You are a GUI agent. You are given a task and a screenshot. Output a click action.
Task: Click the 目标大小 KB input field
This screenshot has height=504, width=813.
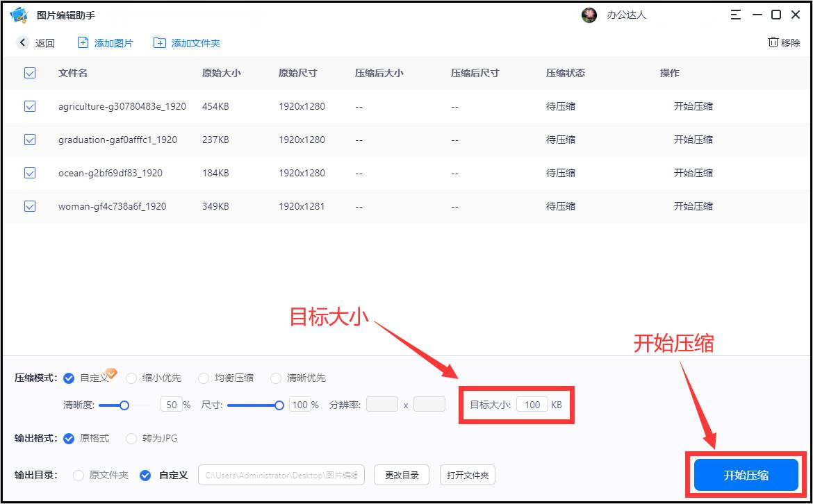pyautogui.click(x=532, y=405)
